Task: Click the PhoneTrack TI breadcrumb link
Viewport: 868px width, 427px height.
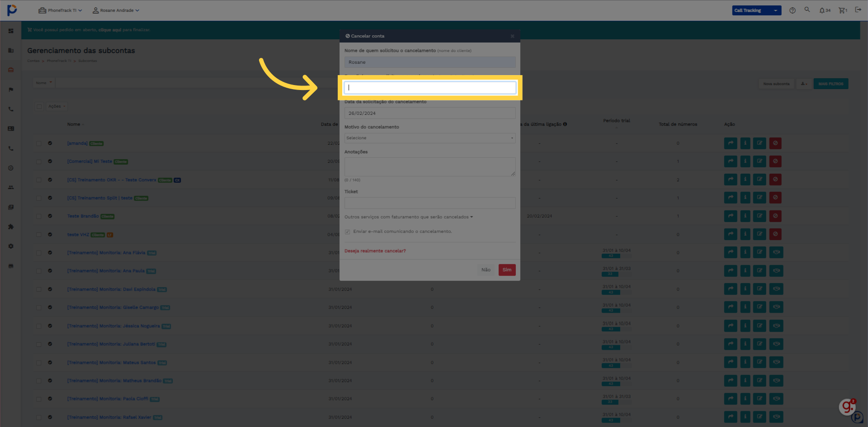Action: pyautogui.click(x=59, y=61)
